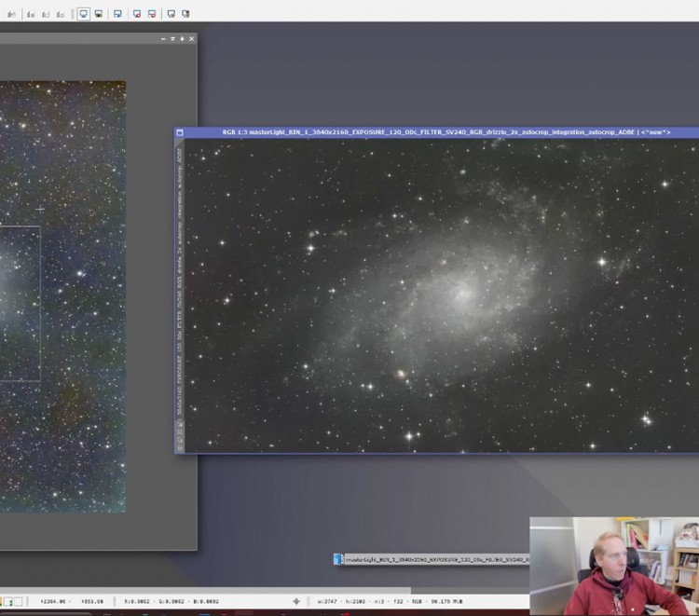Click the crosshair icon in the status bar
Viewport: 699px width, 616px height.
point(296,601)
